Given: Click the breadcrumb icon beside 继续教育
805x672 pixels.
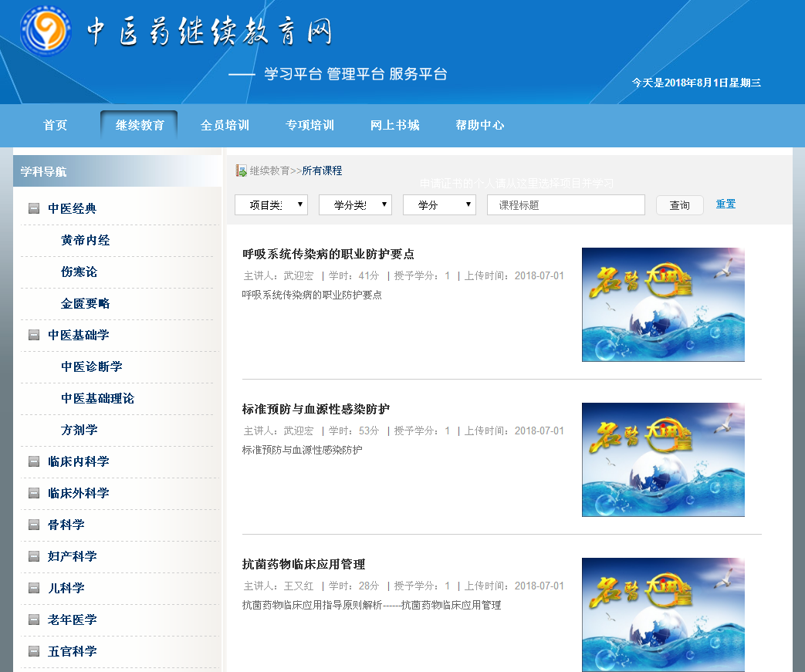Looking at the screenshot, I should [x=242, y=171].
